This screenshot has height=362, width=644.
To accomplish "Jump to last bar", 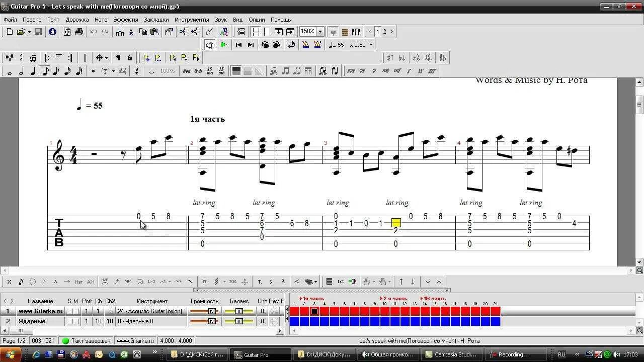I will (x=251, y=45).
